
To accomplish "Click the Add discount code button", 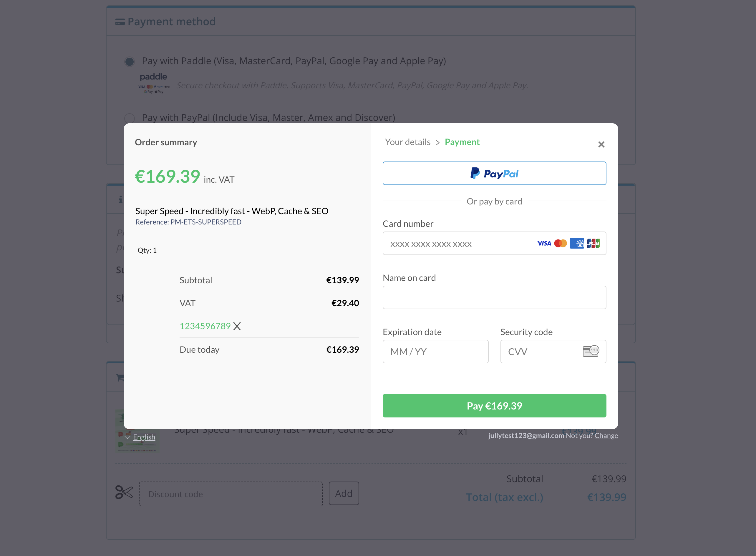I will [344, 493].
